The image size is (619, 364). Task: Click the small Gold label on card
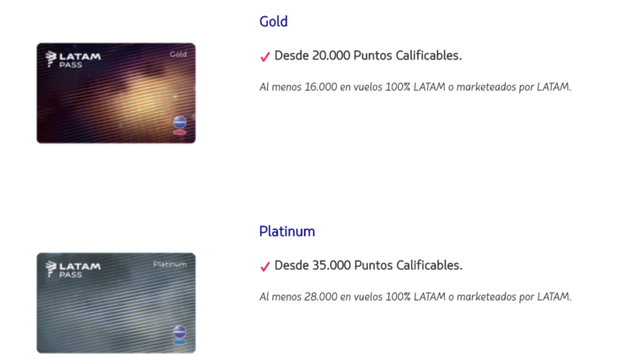[x=178, y=55]
